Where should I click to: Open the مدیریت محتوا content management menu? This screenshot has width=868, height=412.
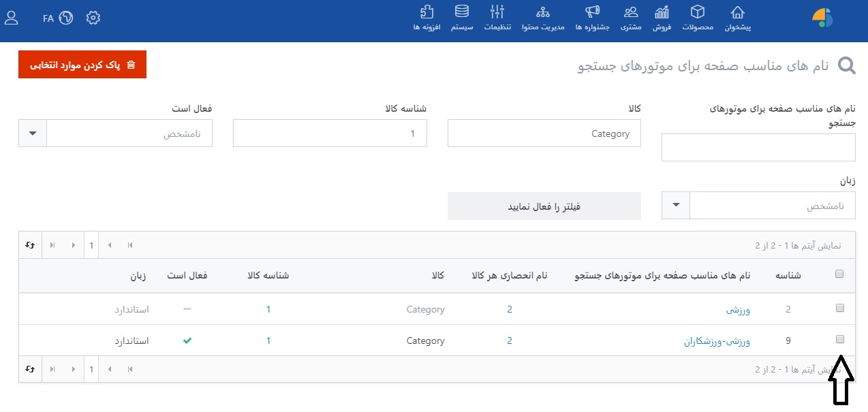click(x=543, y=18)
